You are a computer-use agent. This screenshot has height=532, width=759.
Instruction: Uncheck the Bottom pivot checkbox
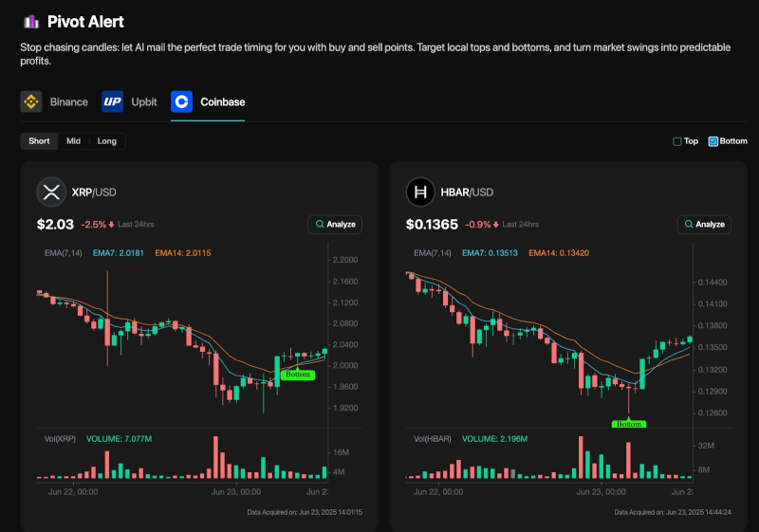(x=713, y=141)
